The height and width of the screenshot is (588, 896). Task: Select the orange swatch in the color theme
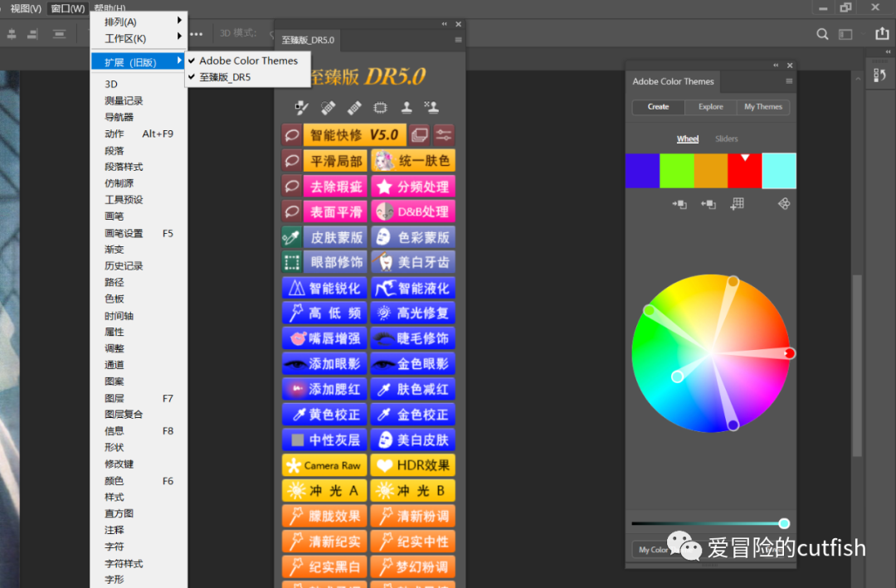(x=711, y=170)
